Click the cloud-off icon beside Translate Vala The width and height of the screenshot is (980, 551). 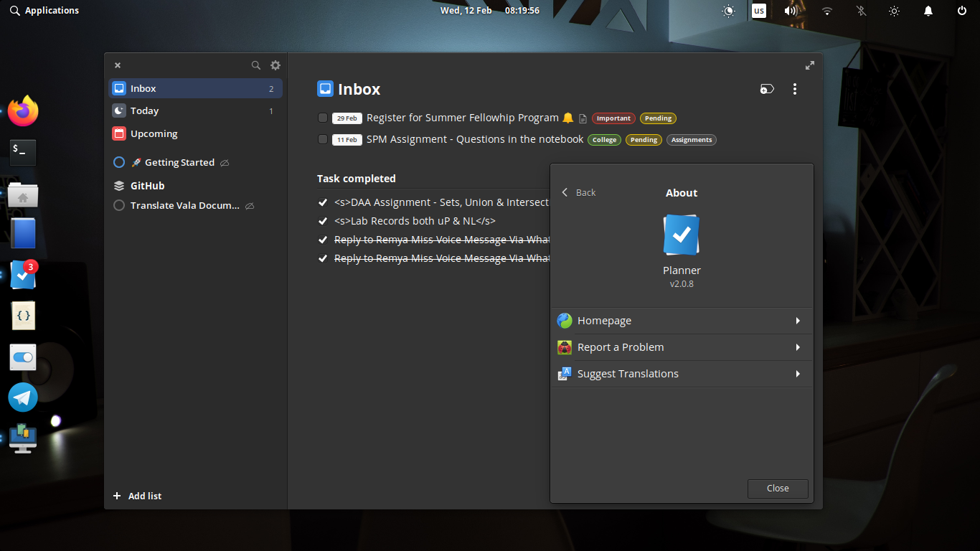tap(250, 206)
